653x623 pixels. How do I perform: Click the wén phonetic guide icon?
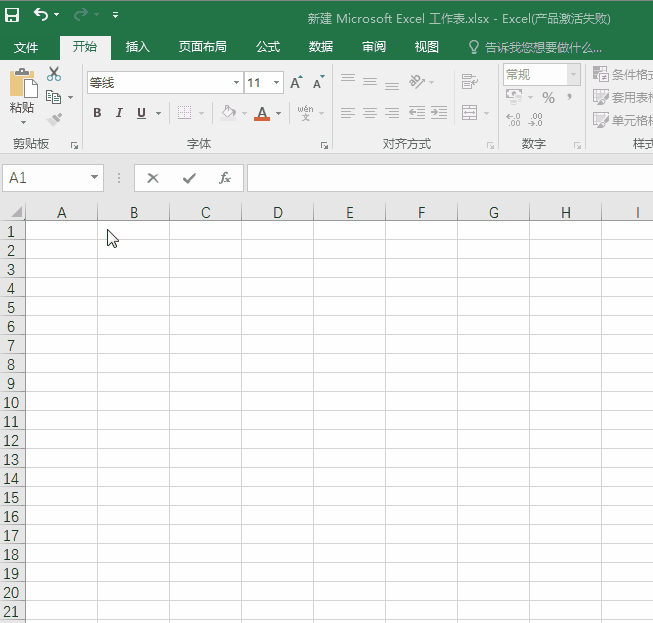pyautogui.click(x=305, y=113)
